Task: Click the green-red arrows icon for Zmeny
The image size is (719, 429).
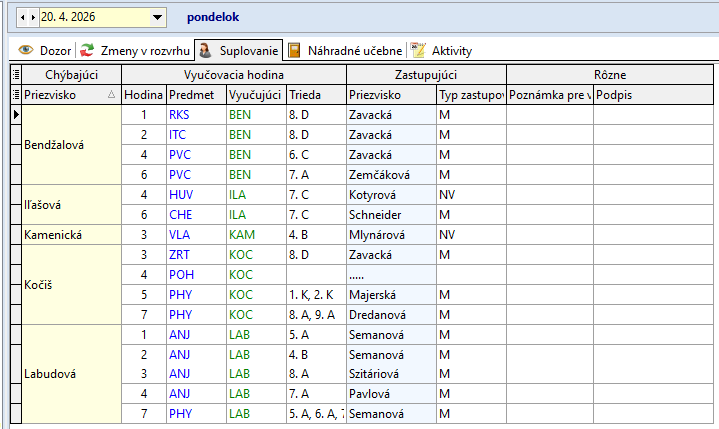Action: (x=88, y=50)
